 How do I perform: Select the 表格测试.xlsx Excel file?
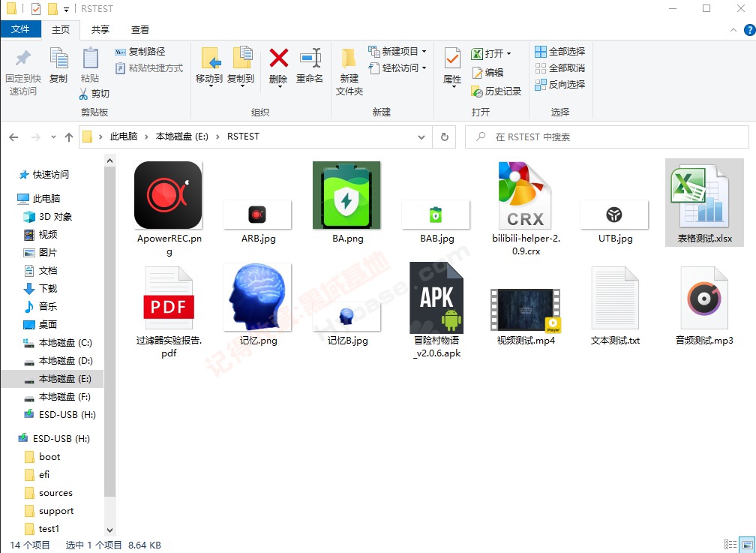tap(704, 203)
